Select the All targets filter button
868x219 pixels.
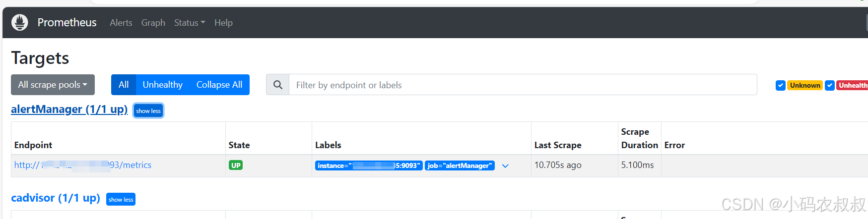coord(124,85)
